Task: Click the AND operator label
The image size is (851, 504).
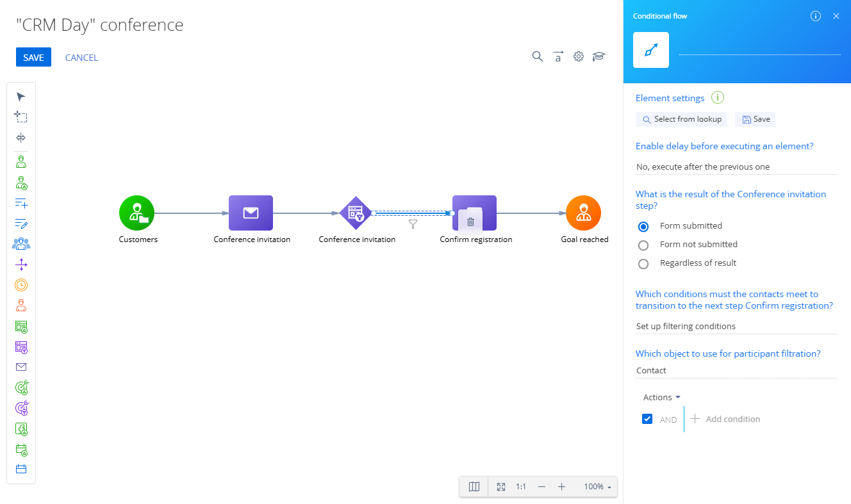Action: pos(668,419)
